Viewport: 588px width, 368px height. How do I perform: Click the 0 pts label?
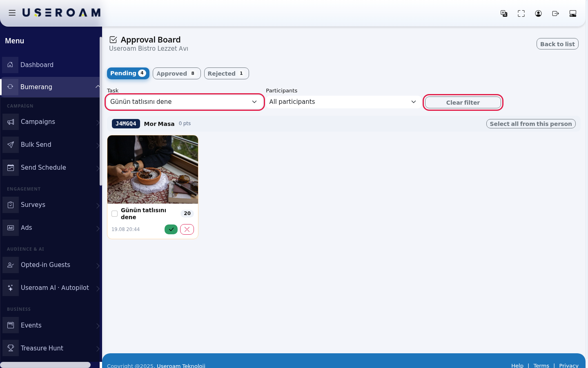click(x=185, y=123)
